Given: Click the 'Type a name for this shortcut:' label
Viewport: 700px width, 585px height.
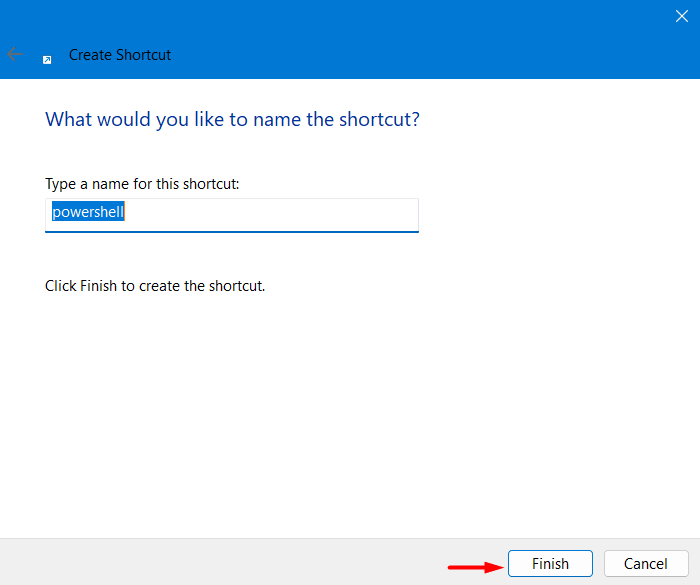Looking at the screenshot, I should tap(142, 184).
